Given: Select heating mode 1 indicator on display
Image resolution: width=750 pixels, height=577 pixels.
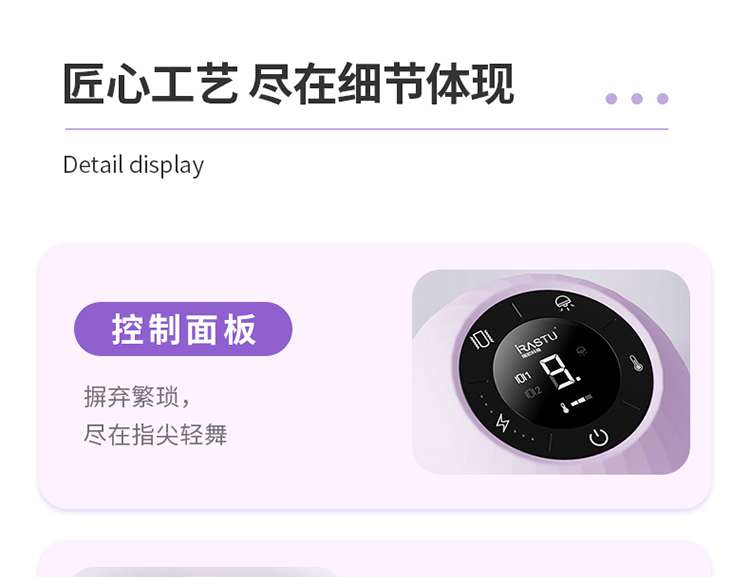Looking at the screenshot, I should click(x=522, y=377).
